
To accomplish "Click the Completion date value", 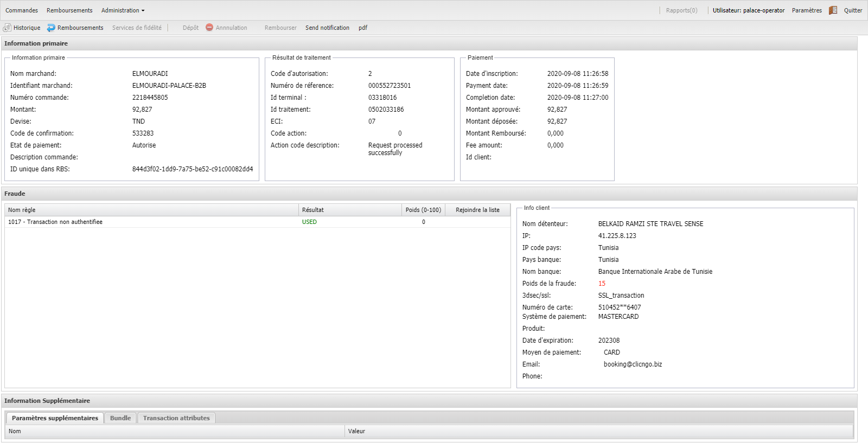I will (578, 98).
